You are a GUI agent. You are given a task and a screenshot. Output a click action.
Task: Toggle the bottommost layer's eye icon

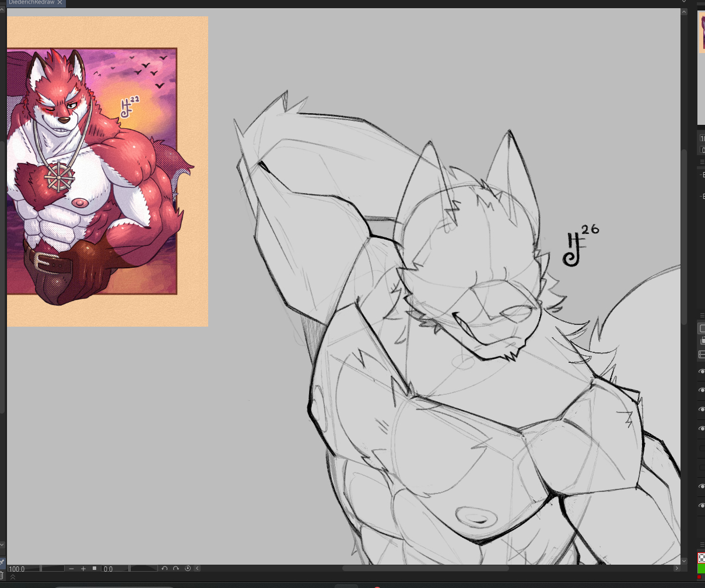702,506
